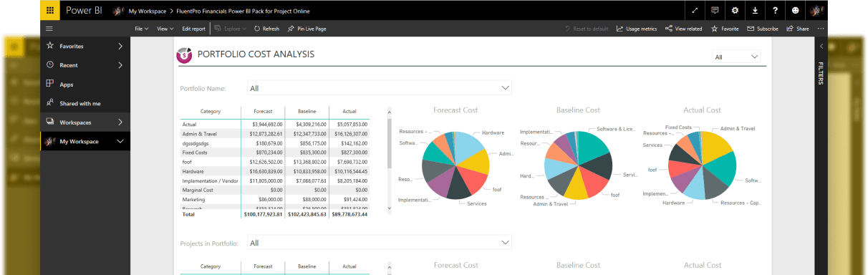This screenshot has width=868, height=275.
Task: Open the View menu
Action: [165, 29]
